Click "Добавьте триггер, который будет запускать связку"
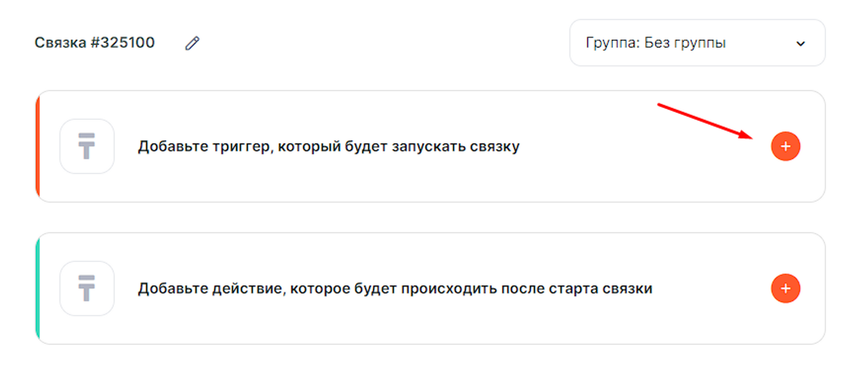This screenshot has width=868, height=382. 328,147
